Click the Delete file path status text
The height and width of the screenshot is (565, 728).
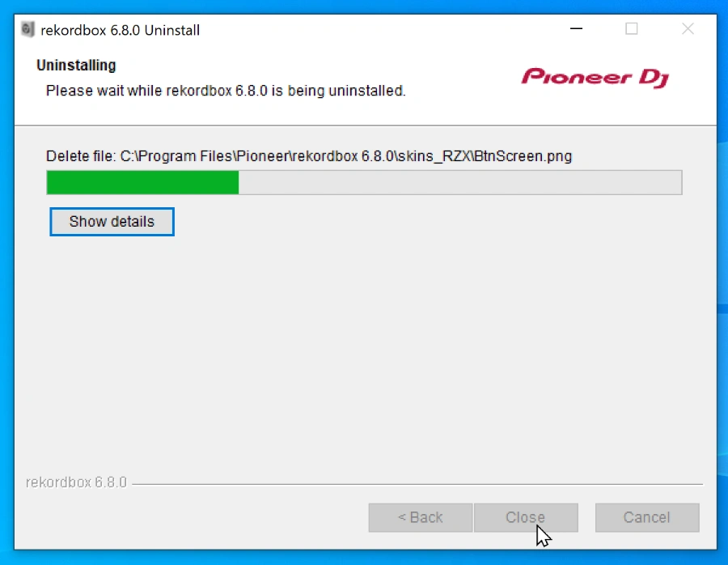(309, 156)
